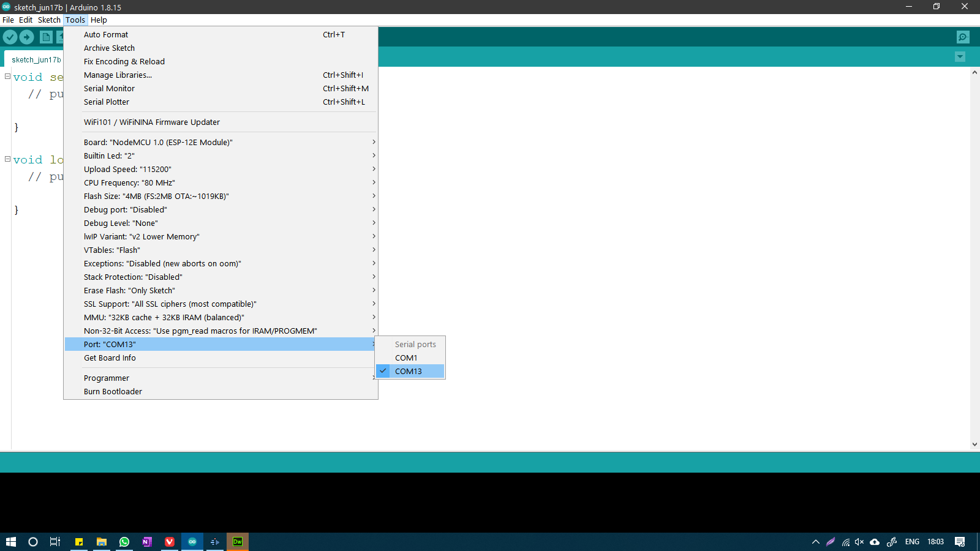The width and height of the screenshot is (980, 551).
Task: Open Serial Monitor magnifier icon at top right
Action: 963,37
